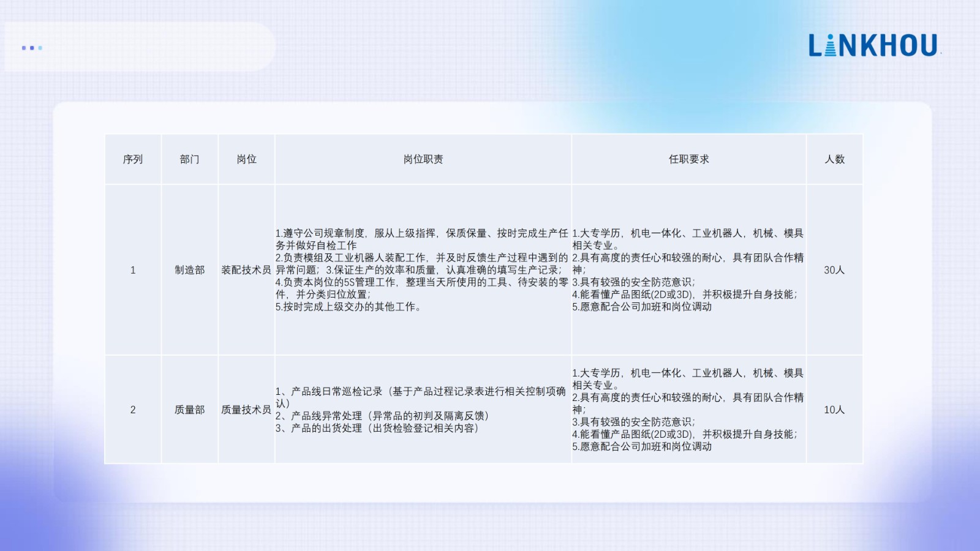Select the 质量技术员 position cell
Viewport: 980px width, 551px height.
246,409
